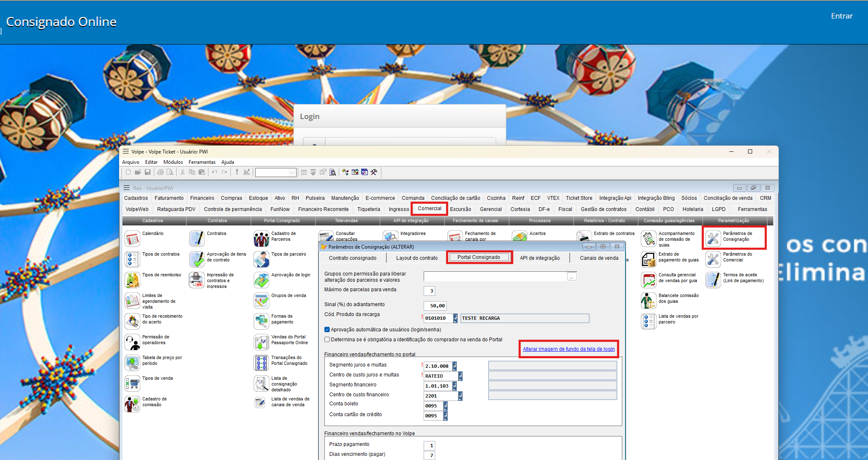Open Parâmetros do Comercial wrench icon
The image size is (868, 460).
click(x=713, y=259)
